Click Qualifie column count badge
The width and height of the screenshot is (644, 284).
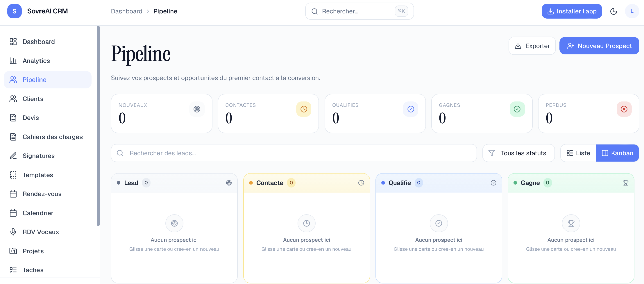pos(419,183)
